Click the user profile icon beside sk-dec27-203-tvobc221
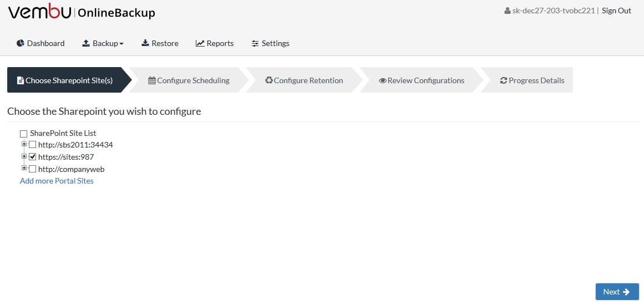644x305 pixels. point(508,11)
